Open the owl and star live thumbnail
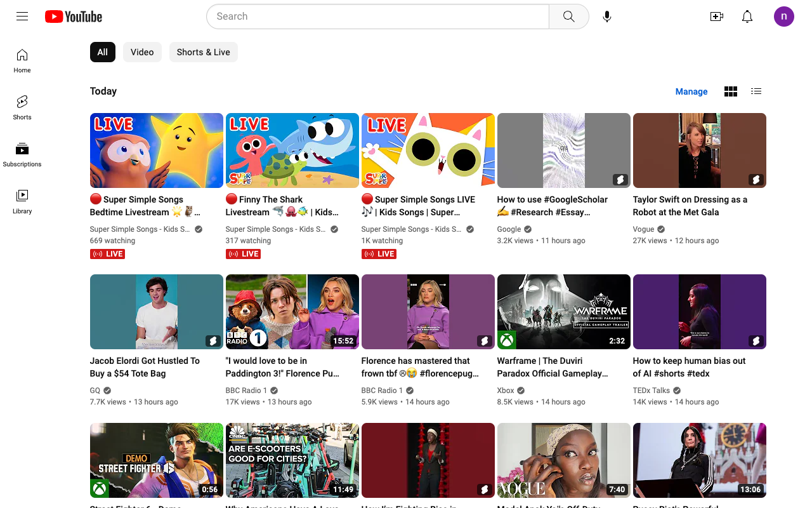The image size is (812, 508). tap(157, 150)
